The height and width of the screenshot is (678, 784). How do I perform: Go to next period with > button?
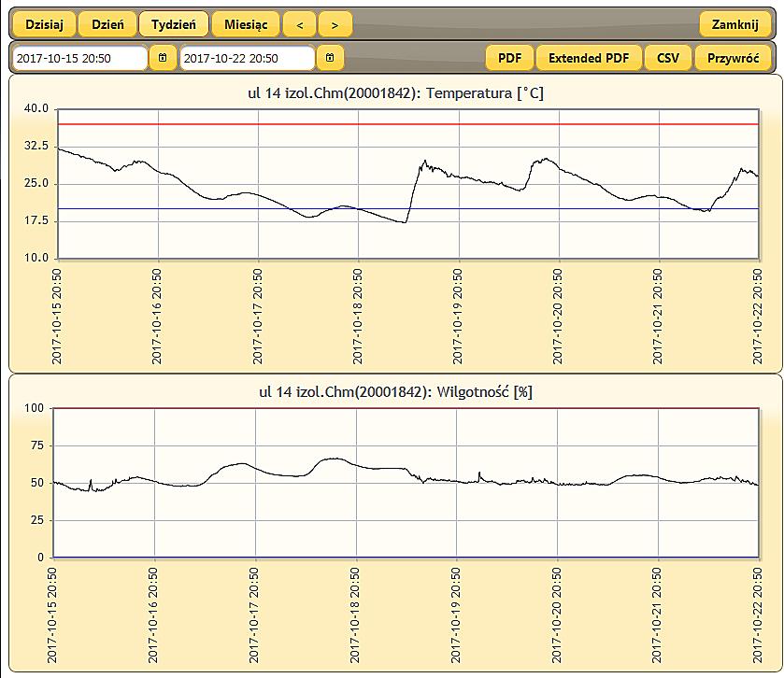pos(335,24)
